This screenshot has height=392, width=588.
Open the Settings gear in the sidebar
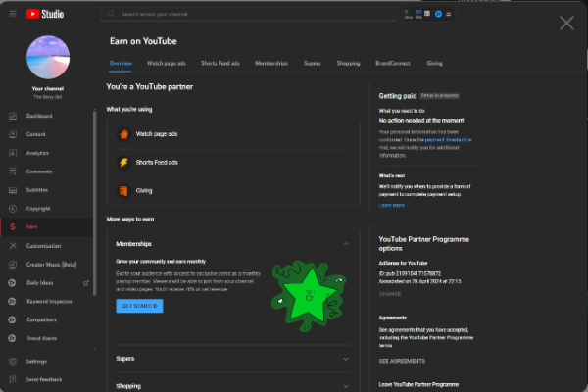(x=13, y=361)
